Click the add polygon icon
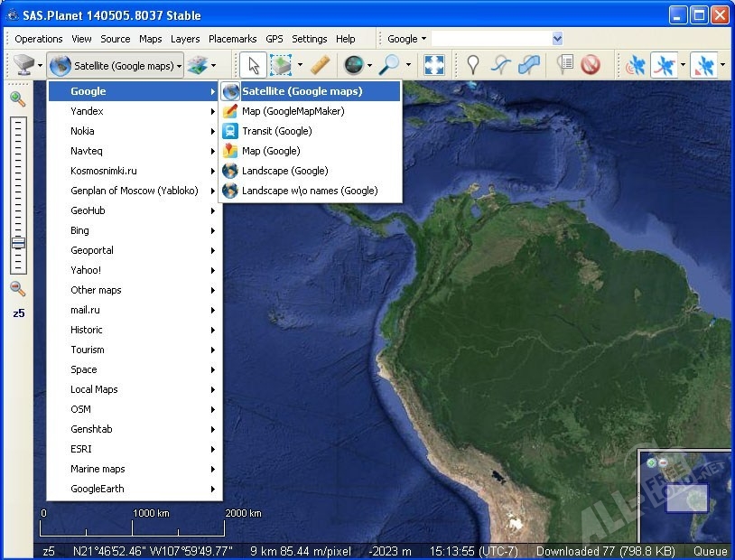735x560 pixels. pos(529,65)
